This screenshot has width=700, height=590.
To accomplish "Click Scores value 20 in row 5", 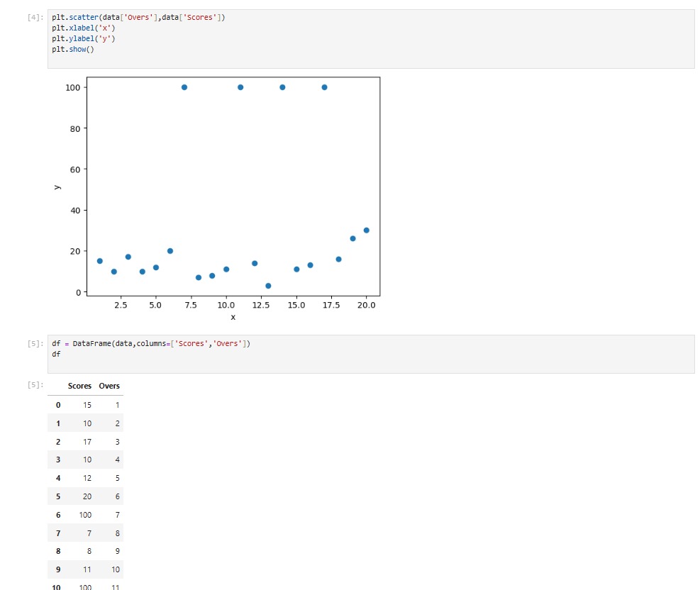I will [x=87, y=496].
